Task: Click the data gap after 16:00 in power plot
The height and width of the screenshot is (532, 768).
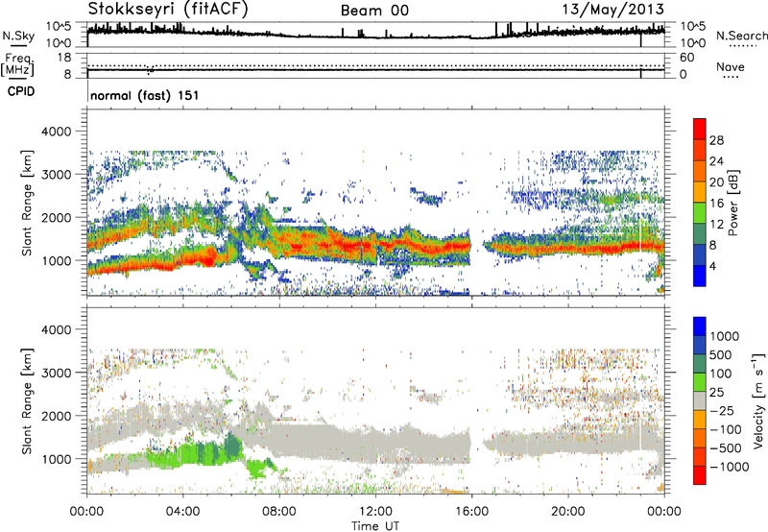Action: pyautogui.click(x=477, y=245)
